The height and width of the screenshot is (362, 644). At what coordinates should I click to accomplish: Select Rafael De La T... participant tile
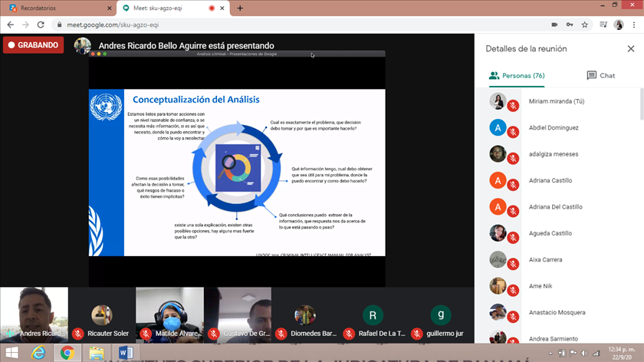[373, 315]
